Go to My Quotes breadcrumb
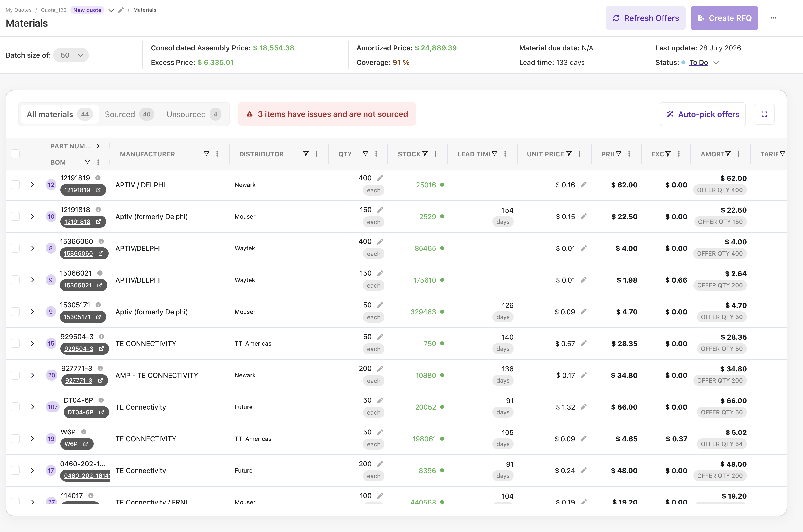 pyautogui.click(x=18, y=10)
